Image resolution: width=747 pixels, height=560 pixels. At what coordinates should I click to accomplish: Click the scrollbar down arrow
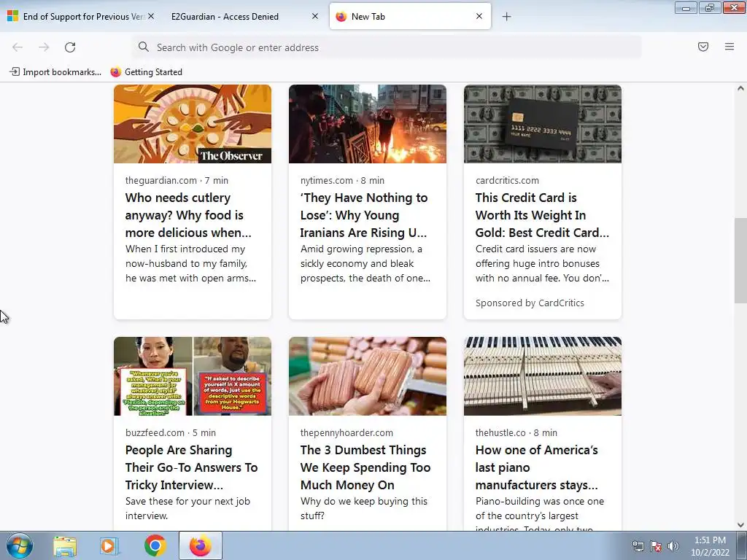click(x=740, y=525)
